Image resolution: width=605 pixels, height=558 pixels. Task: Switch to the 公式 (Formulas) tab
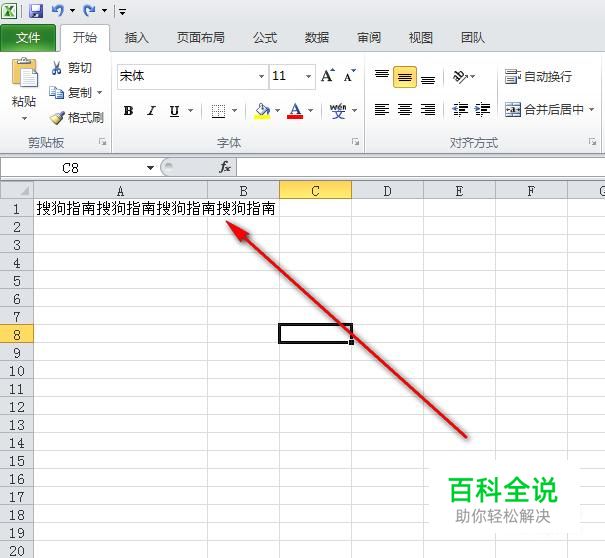tap(265, 38)
